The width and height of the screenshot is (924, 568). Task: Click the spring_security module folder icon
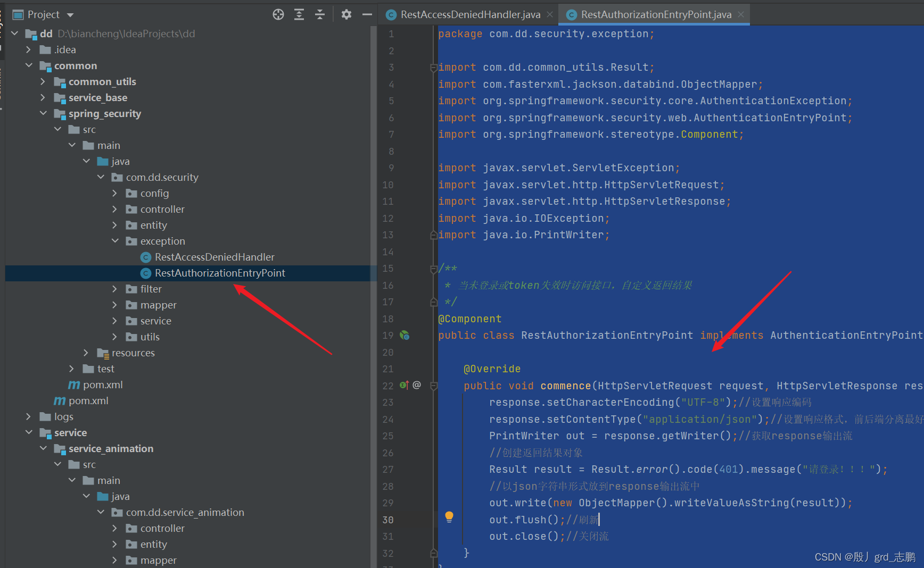tap(60, 114)
